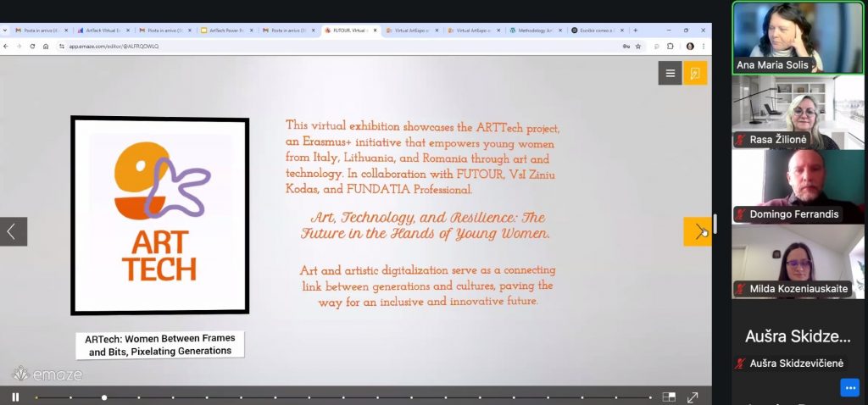Click the muted mic icon beside Domingo Ferrandis
Viewport: 868px width, 405px height.
(x=740, y=214)
